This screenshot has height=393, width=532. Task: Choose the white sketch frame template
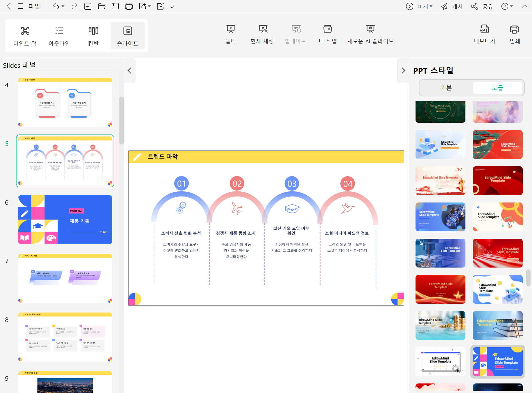coord(440,362)
